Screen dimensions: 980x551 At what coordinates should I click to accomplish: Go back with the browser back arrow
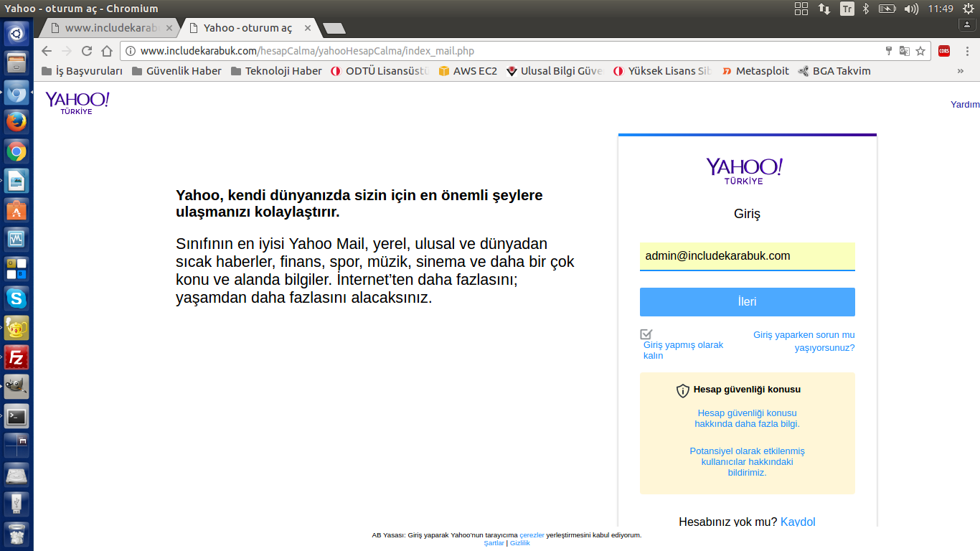pyautogui.click(x=47, y=51)
